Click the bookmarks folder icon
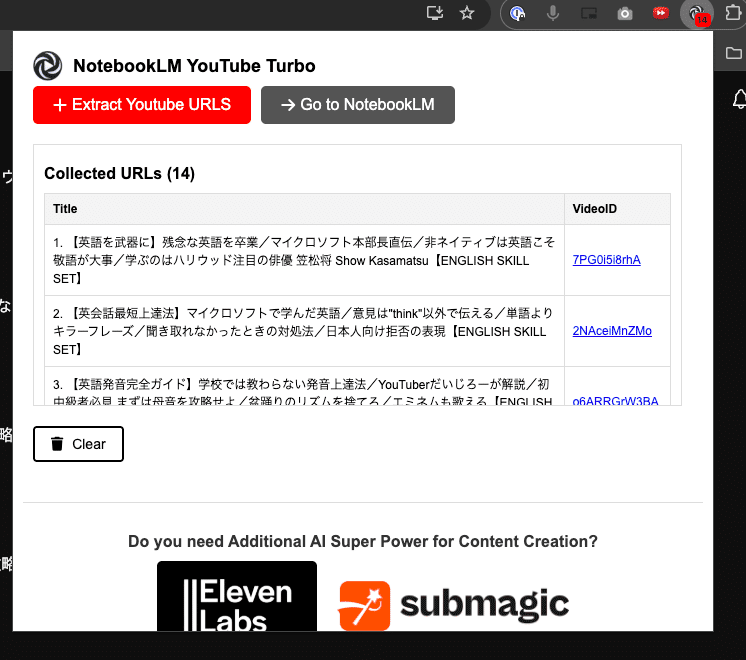This screenshot has height=660, width=746. (x=734, y=52)
